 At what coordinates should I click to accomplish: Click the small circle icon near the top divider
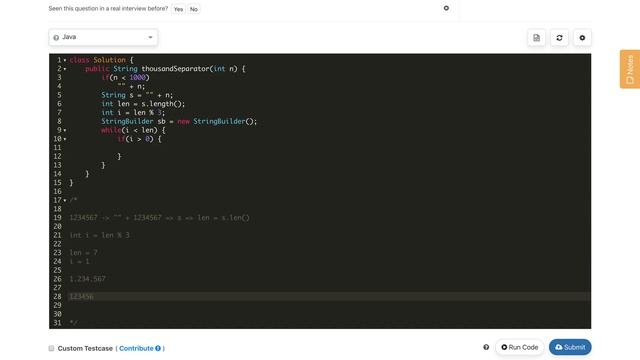pyautogui.click(x=446, y=8)
